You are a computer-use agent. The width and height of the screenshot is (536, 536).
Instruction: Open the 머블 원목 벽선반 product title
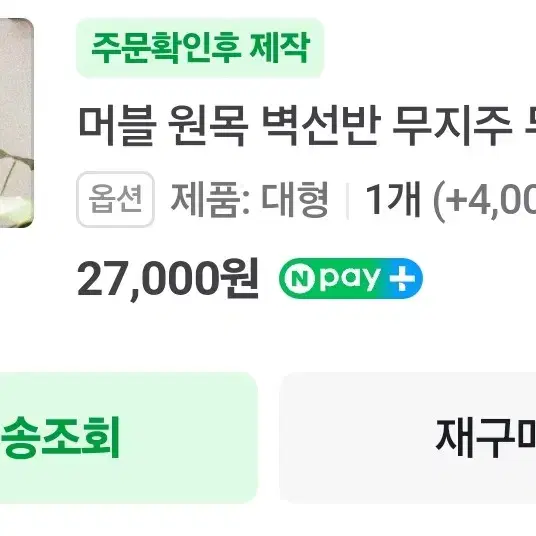pos(307,126)
